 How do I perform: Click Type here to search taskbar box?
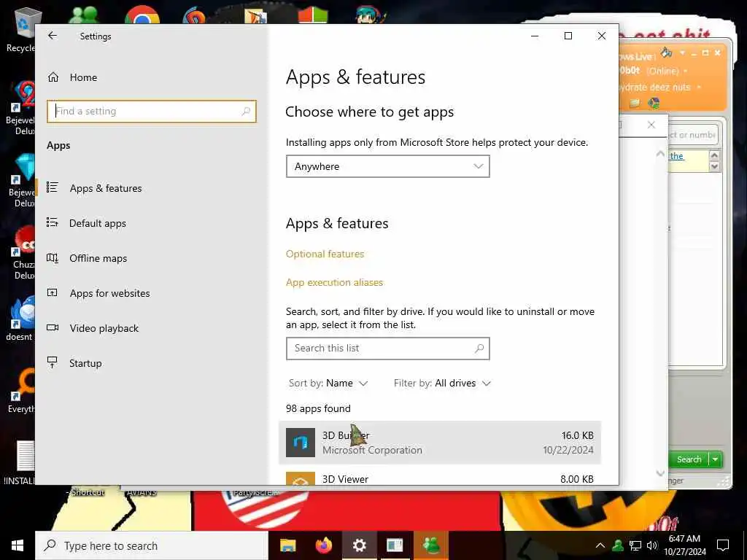152,545
